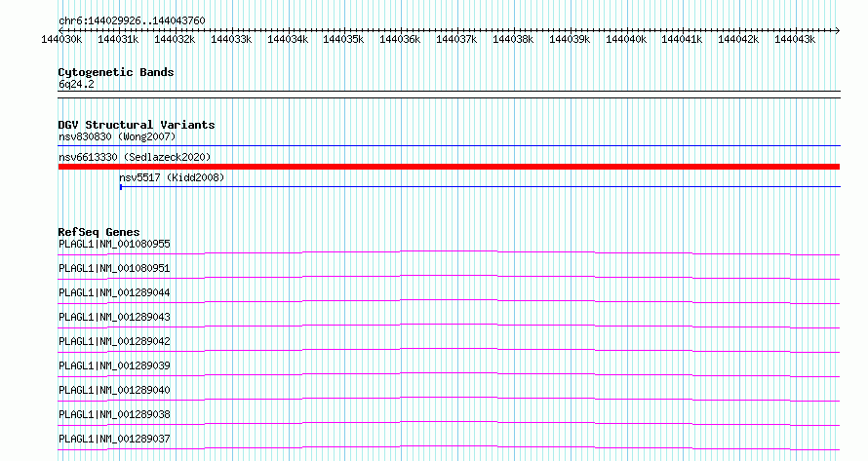Image resolution: width=868 pixels, height=461 pixels.
Task: Click the 144043k ruler tick label
Action: [x=795, y=39]
